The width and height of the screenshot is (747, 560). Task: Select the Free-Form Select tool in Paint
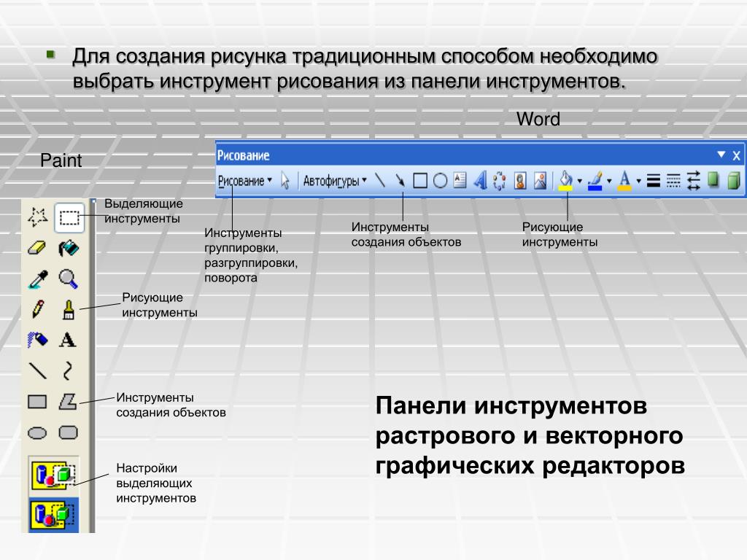click(x=38, y=217)
